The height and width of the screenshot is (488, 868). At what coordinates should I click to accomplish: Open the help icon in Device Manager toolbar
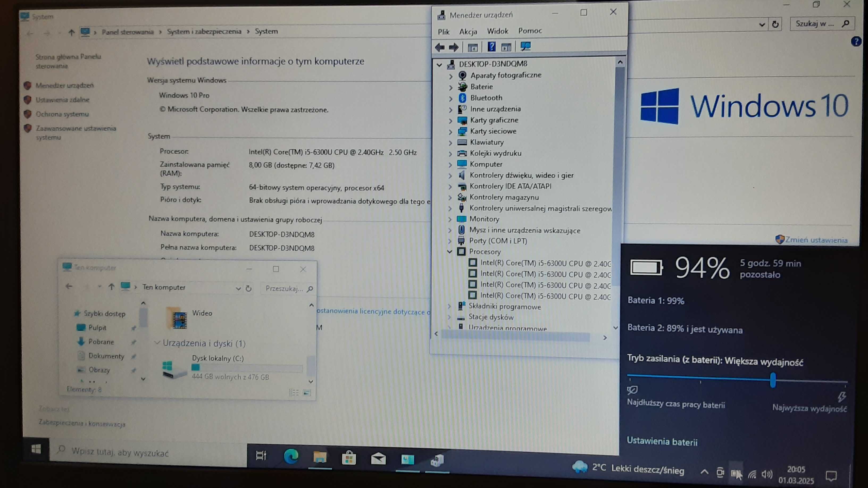[x=491, y=47]
